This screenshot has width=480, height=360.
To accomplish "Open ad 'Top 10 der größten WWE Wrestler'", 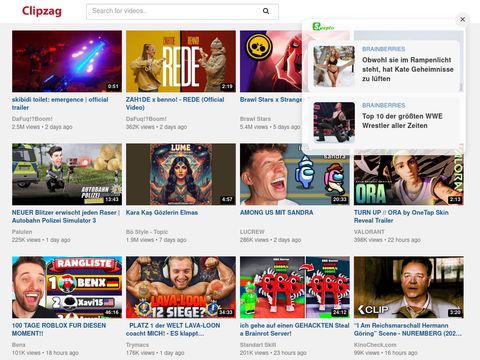I will 402,121.
